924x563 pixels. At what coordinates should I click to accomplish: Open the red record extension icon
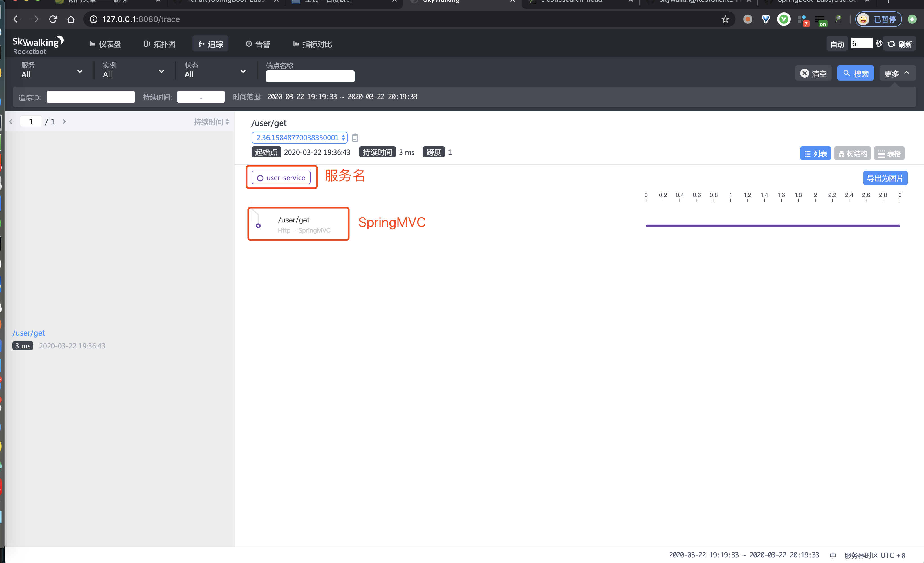tap(747, 19)
